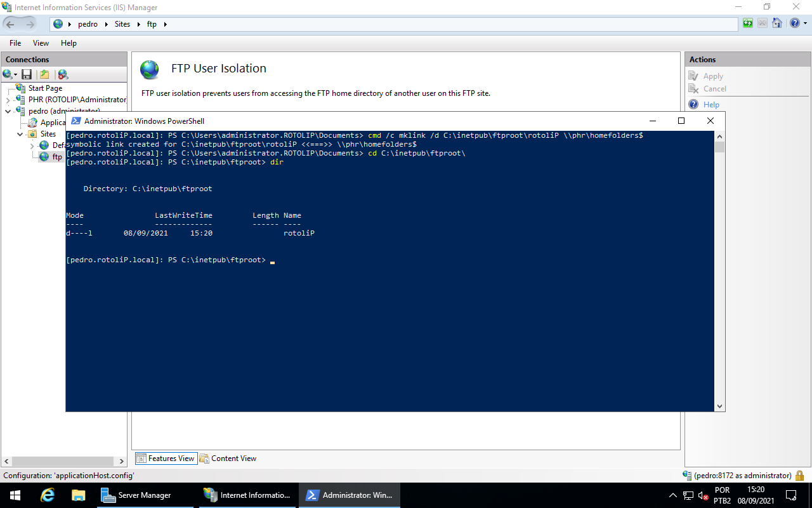
Task: Click the Home icon in the navigation toolbar
Action: click(776, 23)
